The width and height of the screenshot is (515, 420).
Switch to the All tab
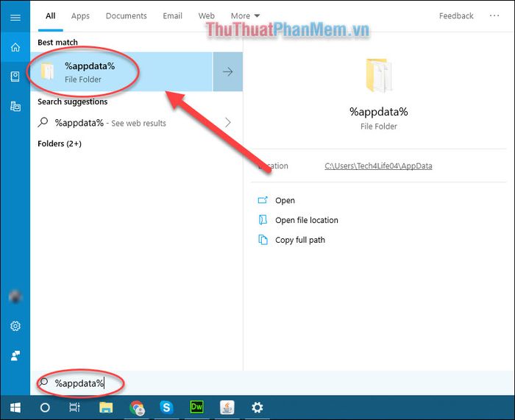pos(50,15)
